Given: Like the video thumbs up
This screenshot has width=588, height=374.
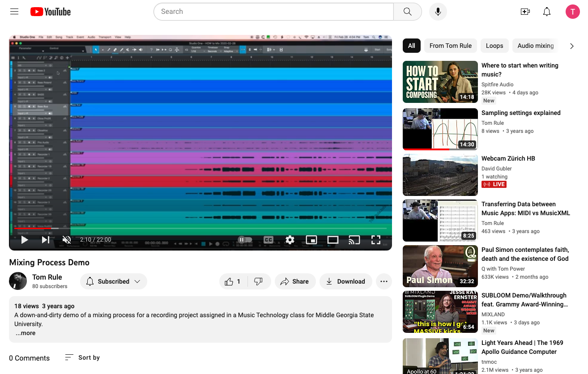Looking at the screenshot, I should tap(233, 281).
